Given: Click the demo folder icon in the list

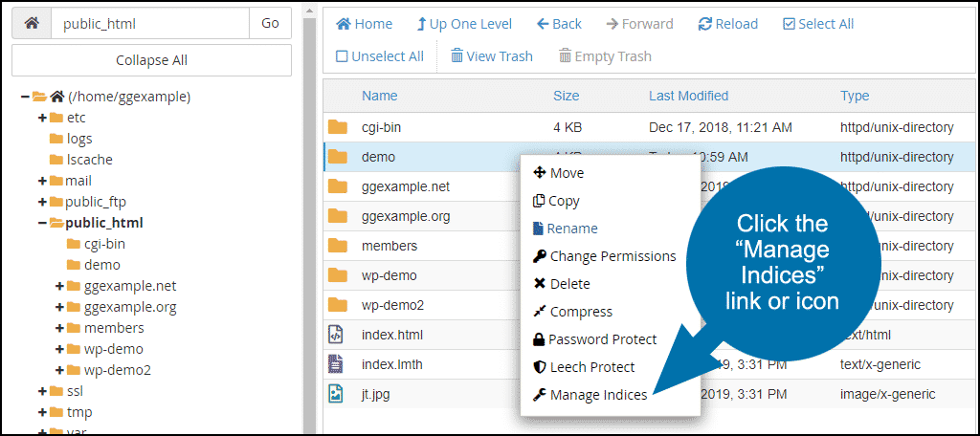Looking at the screenshot, I should 338,157.
